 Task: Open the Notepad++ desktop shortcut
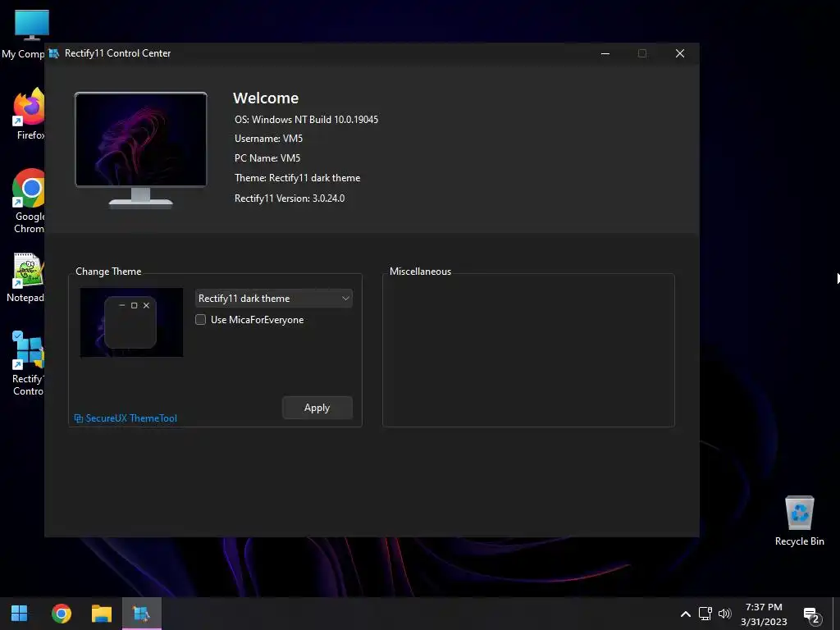tap(26, 277)
